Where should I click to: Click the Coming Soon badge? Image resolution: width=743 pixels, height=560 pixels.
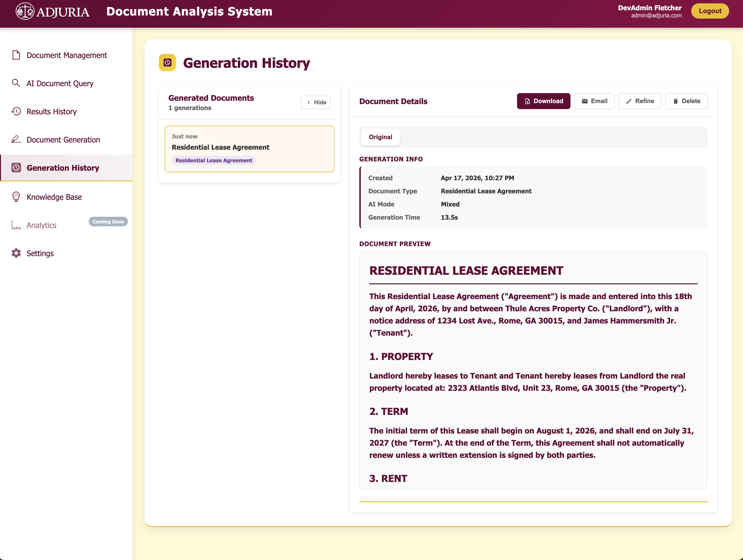[x=108, y=222]
